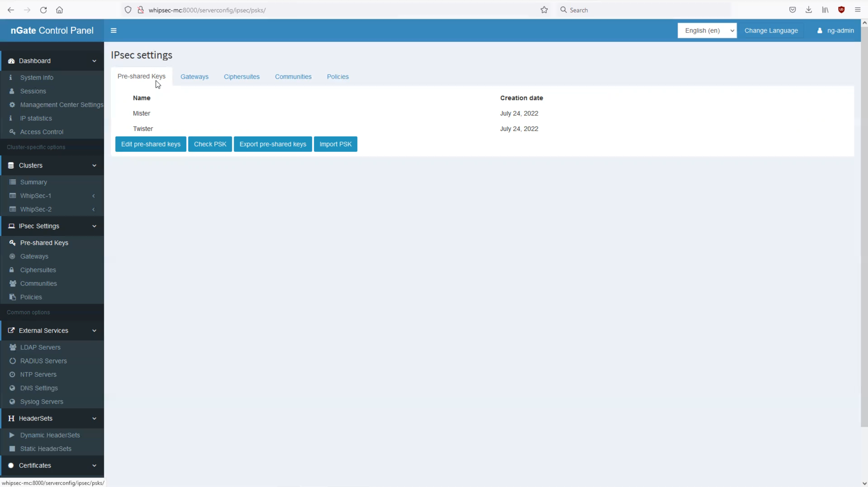Open RADIUS Servers in sidebar
This screenshot has height=487, width=868.
[x=43, y=361]
